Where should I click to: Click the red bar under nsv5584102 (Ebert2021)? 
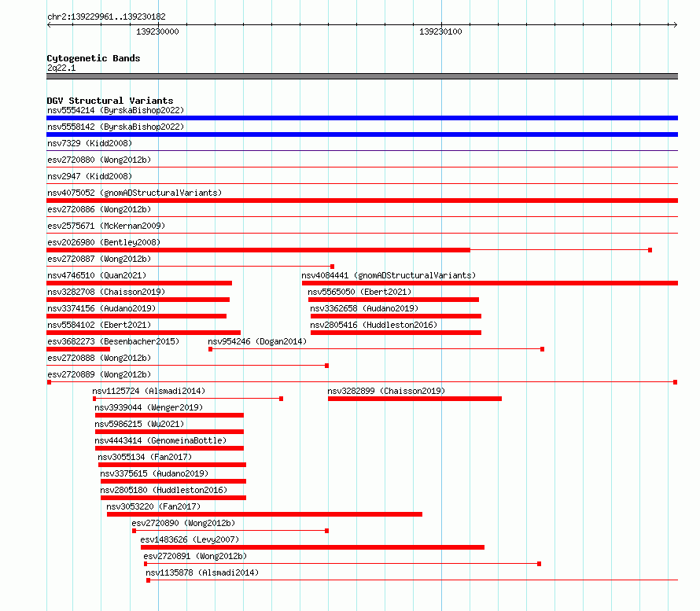[x=143, y=333]
